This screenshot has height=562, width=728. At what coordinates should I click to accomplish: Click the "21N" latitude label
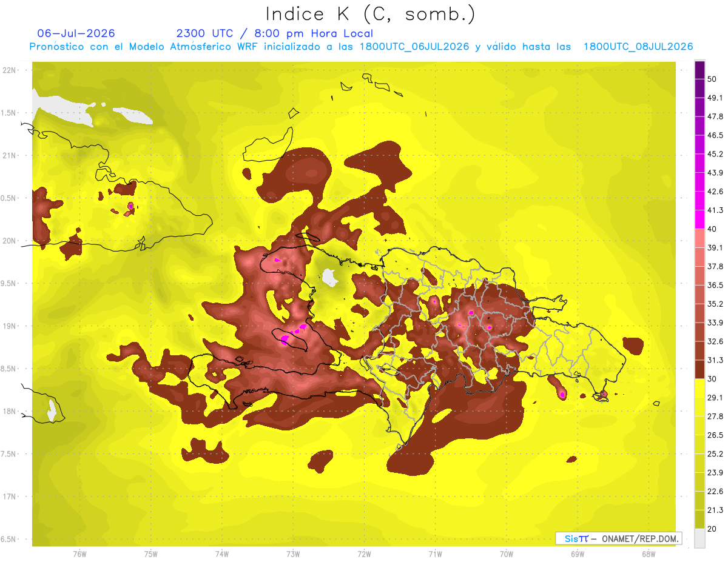coord(9,155)
